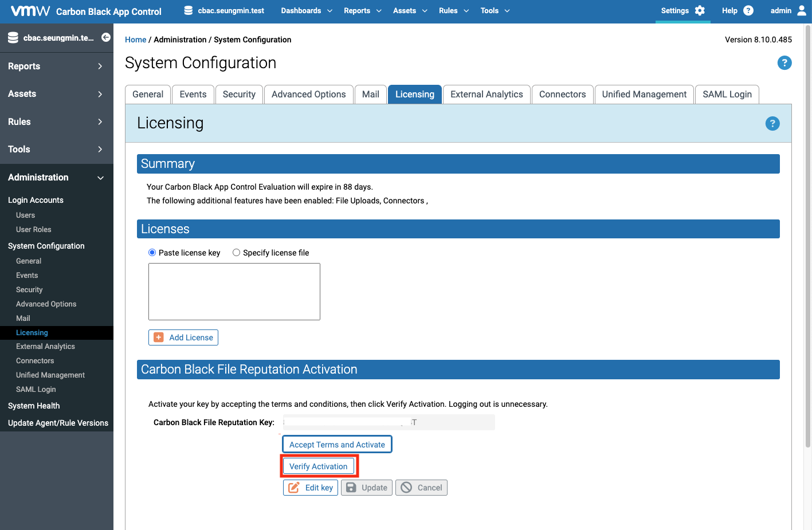The height and width of the screenshot is (530, 812).
Task: Click the prohibited icon on Cancel
Action: (x=406, y=488)
